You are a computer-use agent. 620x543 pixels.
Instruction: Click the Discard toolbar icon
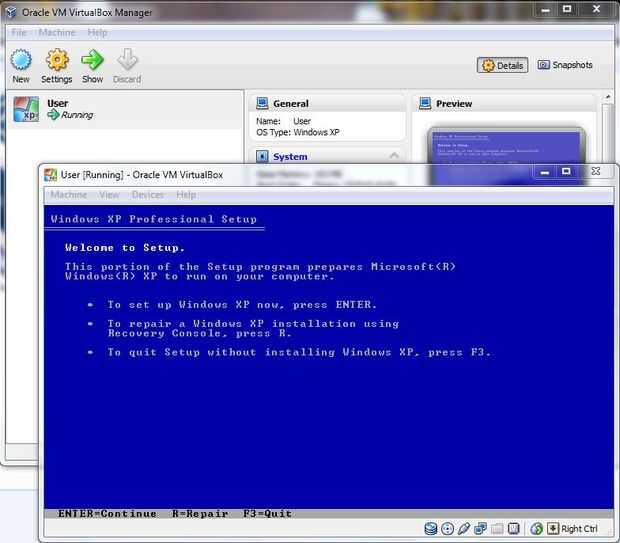pos(127,60)
